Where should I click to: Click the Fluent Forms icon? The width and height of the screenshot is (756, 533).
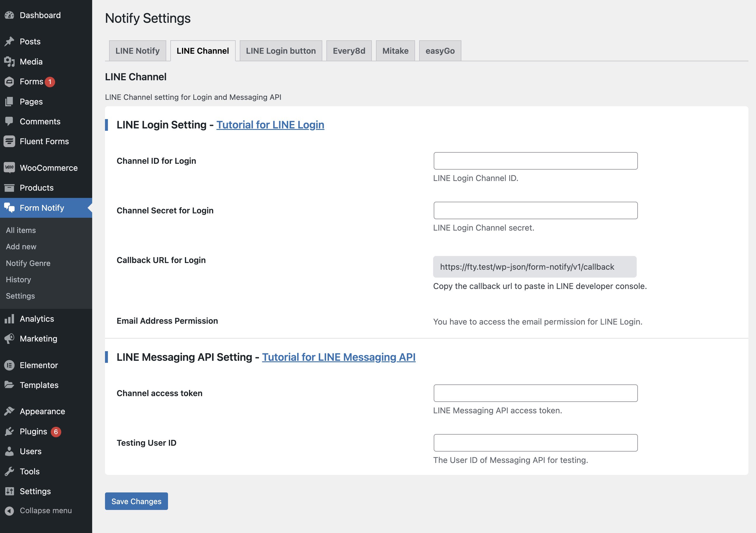point(9,141)
